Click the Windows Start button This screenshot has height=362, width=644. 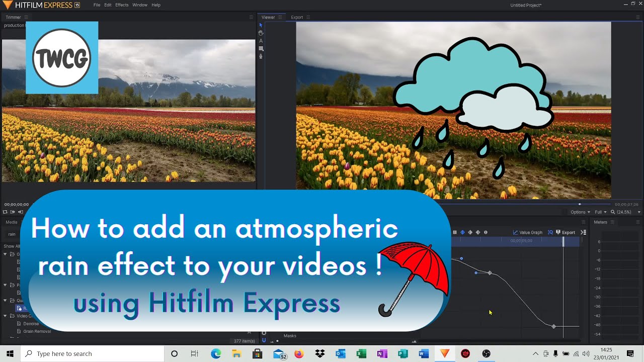click(x=10, y=353)
